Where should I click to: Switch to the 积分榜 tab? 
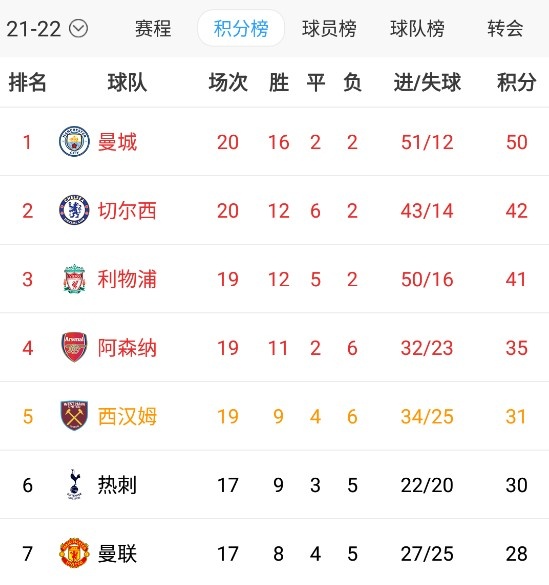point(241,29)
